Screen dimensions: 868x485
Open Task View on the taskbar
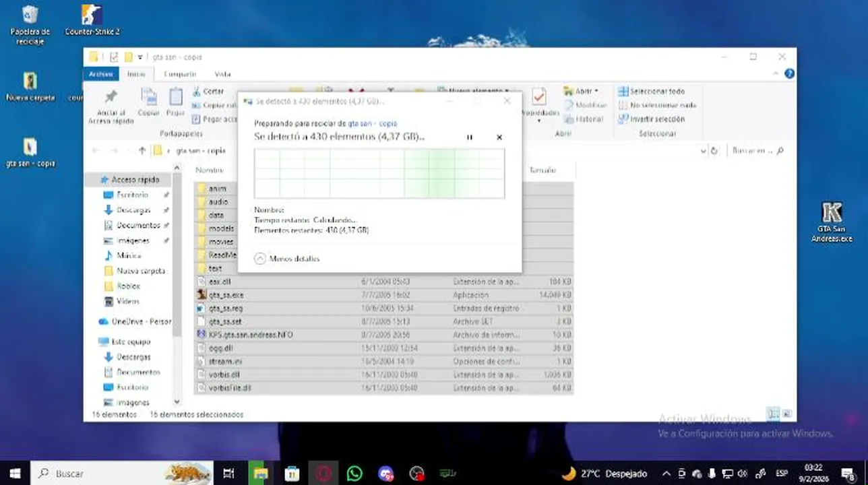click(228, 474)
